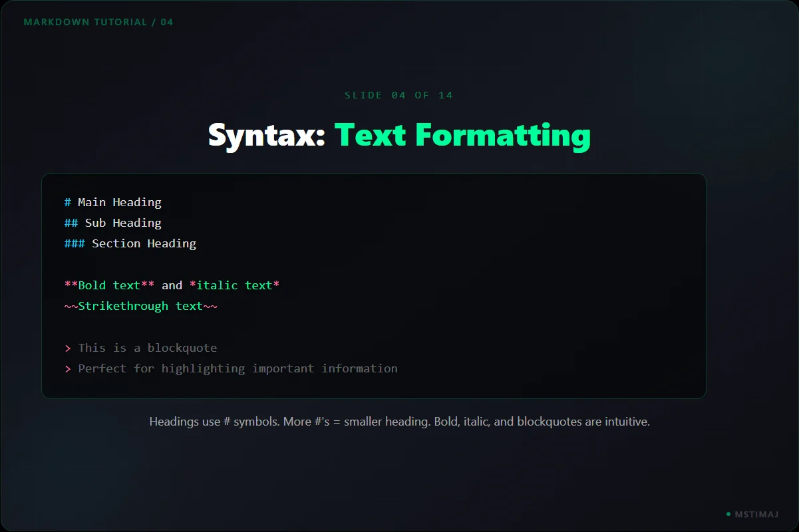This screenshot has height=532, width=799.
Task: Click the "**Bold text**" code snippet
Action: [110, 285]
